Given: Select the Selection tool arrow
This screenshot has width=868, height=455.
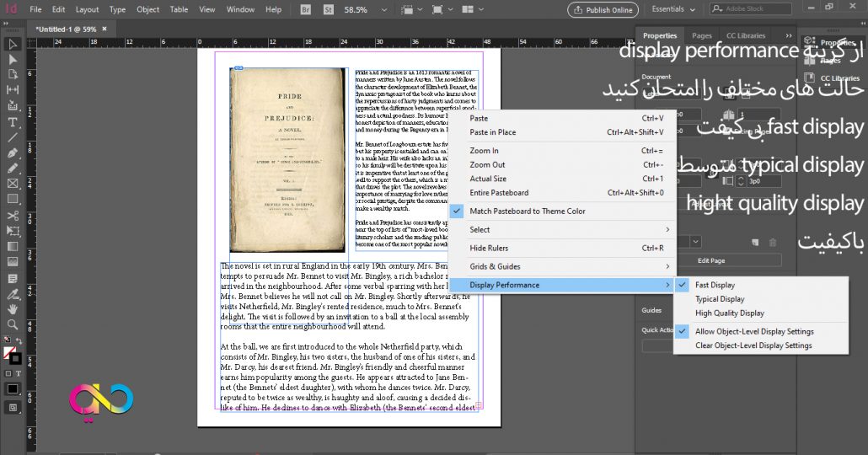Looking at the screenshot, I should tap(13, 45).
